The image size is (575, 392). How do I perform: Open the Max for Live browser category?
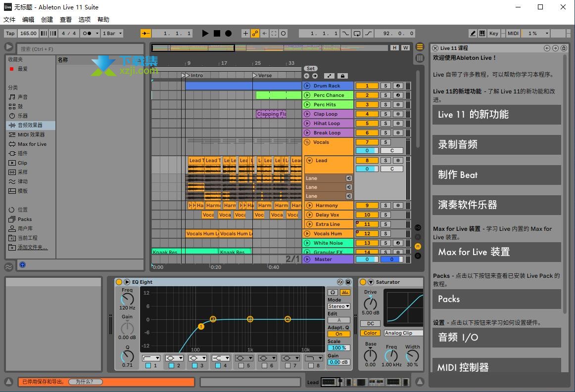(x=32, y=144)
